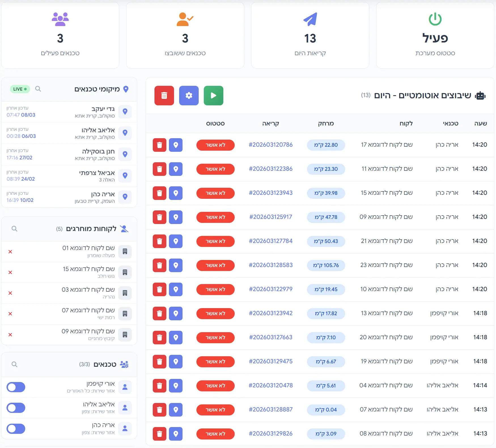Viewport: 496px width, 448px height.
Task: Click the green play button to run assignments
Action: pyautogui.click(x=213, y=96)
